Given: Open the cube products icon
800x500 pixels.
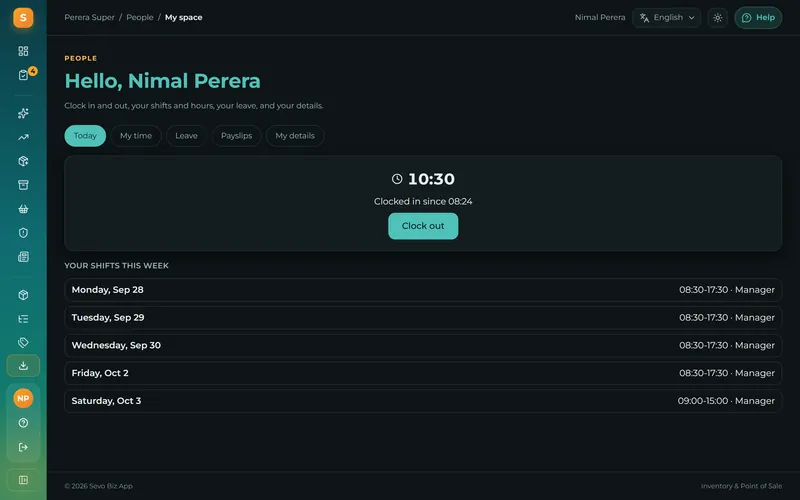Looking at the screenshot, I should (x=23, y=295).
